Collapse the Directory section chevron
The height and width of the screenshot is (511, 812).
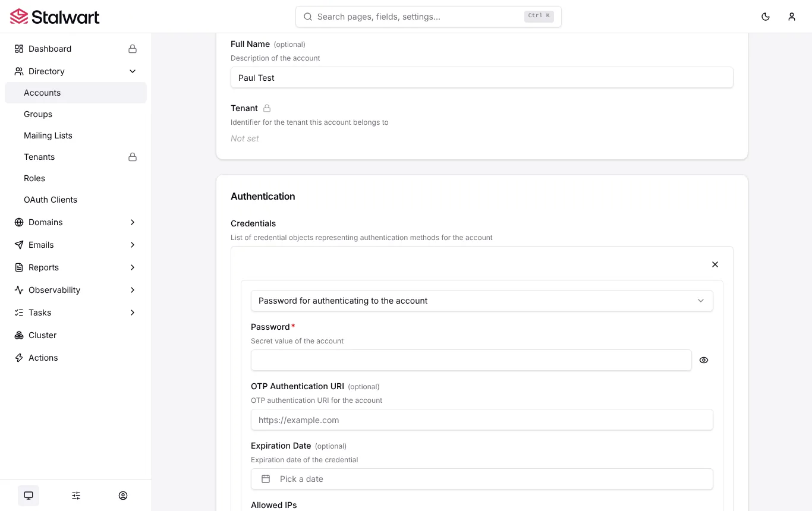pos(133,71)
